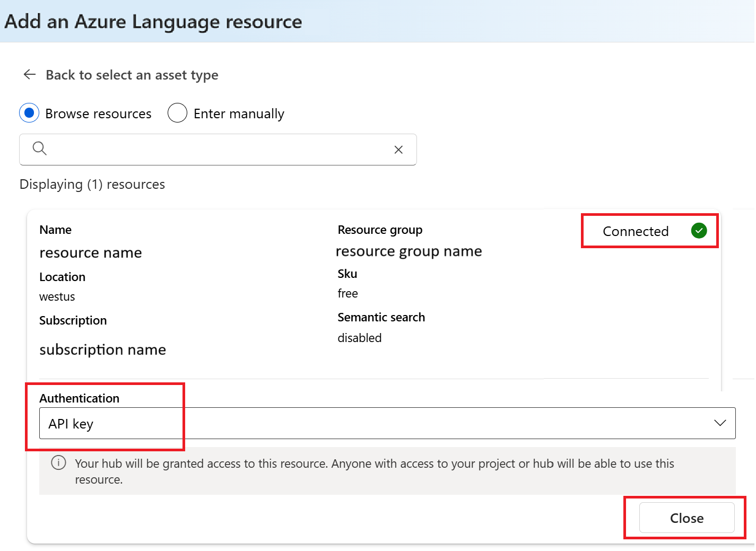Click 'Displaying (1) resources' text
The image size is (756, 551).
pos(92,185)
